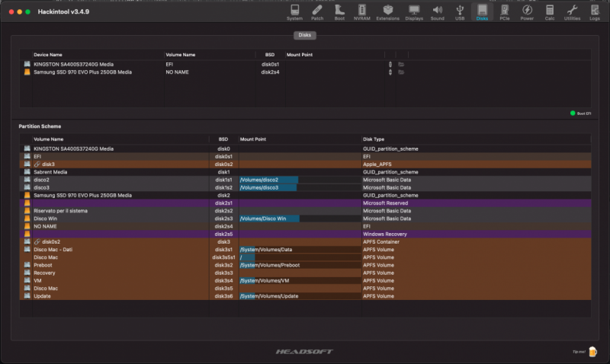The height and width of the screenshot is (364, 610).
Task: Open the System toolbar section
Action: [294, 11]
